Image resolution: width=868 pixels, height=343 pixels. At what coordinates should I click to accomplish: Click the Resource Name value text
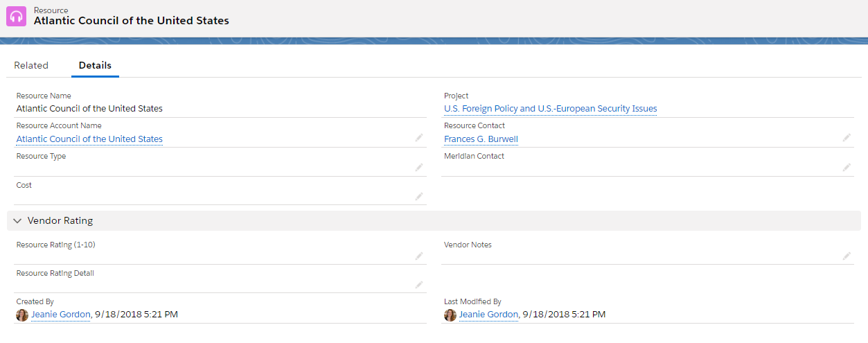[x=89, y=109]
